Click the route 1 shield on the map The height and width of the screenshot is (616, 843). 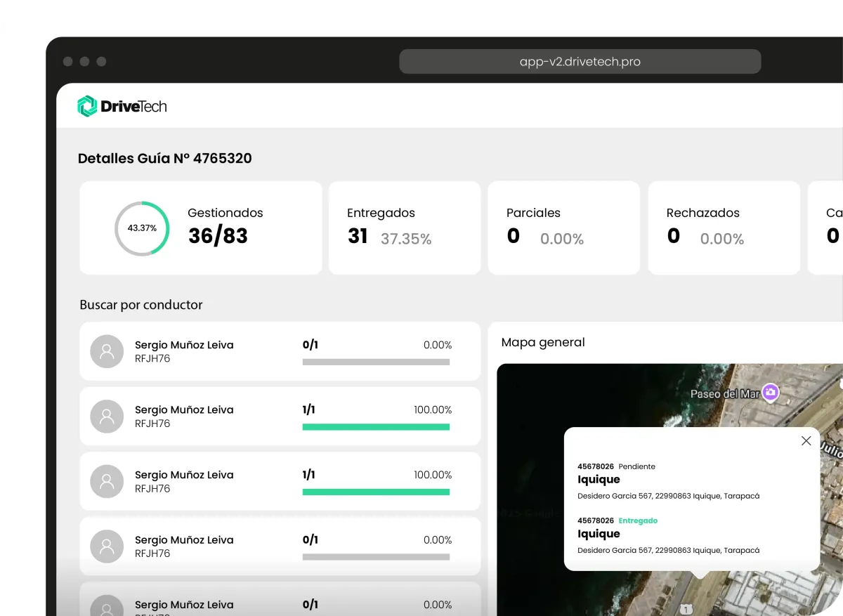tap(686, 609)
